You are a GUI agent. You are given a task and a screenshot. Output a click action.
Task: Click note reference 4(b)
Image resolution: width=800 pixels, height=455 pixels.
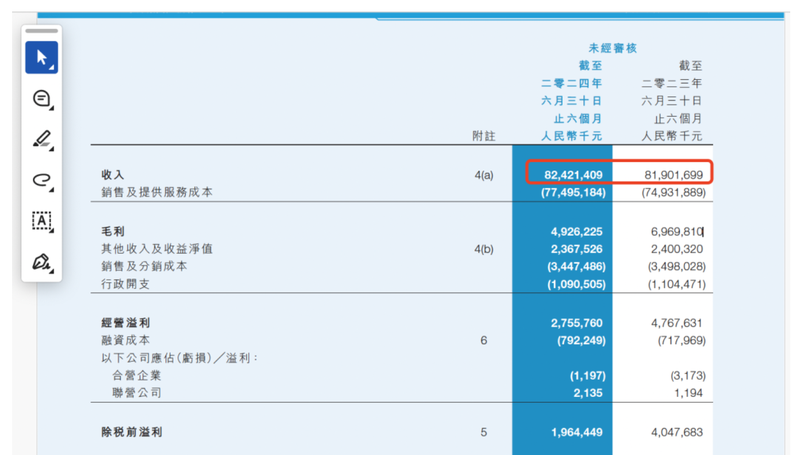[x=484, y=249]
